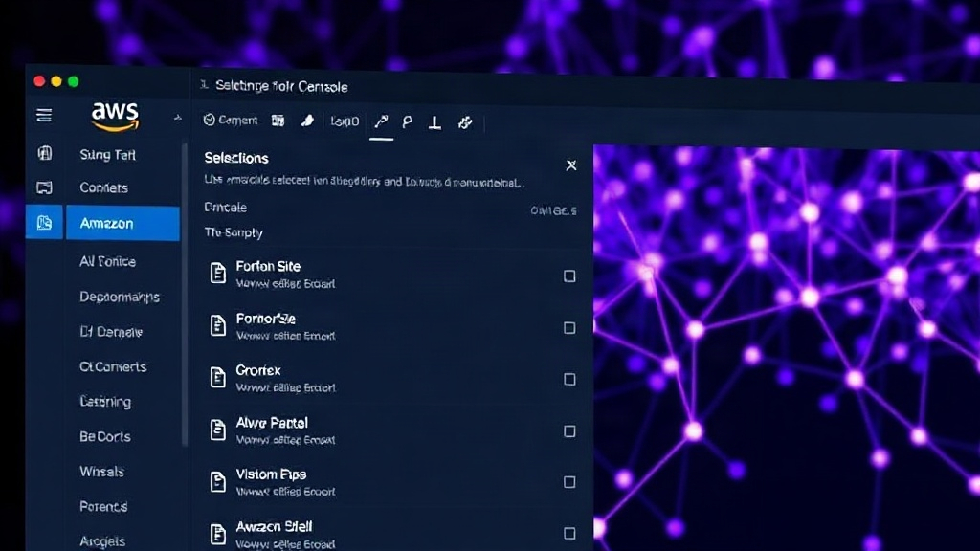Tick the Fornorte checkbox

569,328
